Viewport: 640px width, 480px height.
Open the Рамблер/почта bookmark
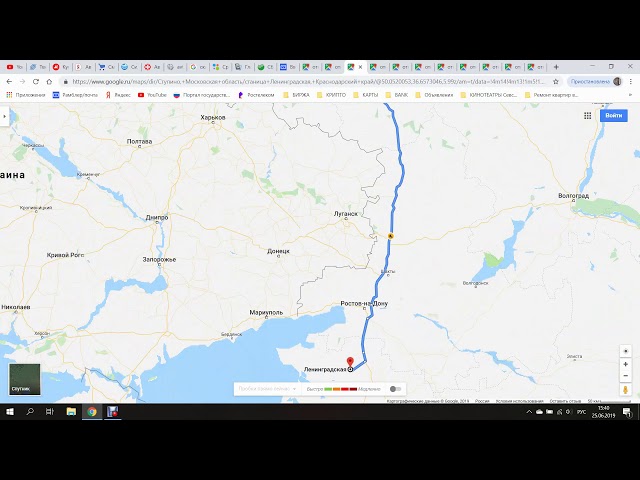point(75,95)
